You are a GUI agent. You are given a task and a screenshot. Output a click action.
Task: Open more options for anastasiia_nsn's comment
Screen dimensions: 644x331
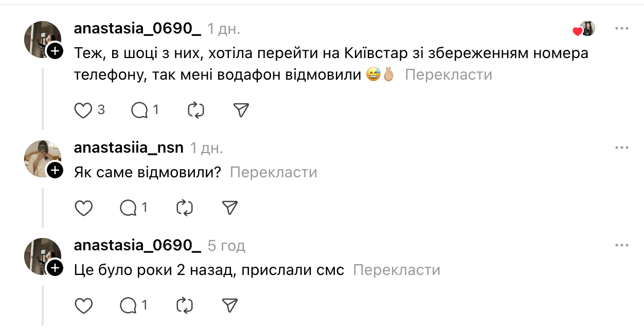pos(622,148)
